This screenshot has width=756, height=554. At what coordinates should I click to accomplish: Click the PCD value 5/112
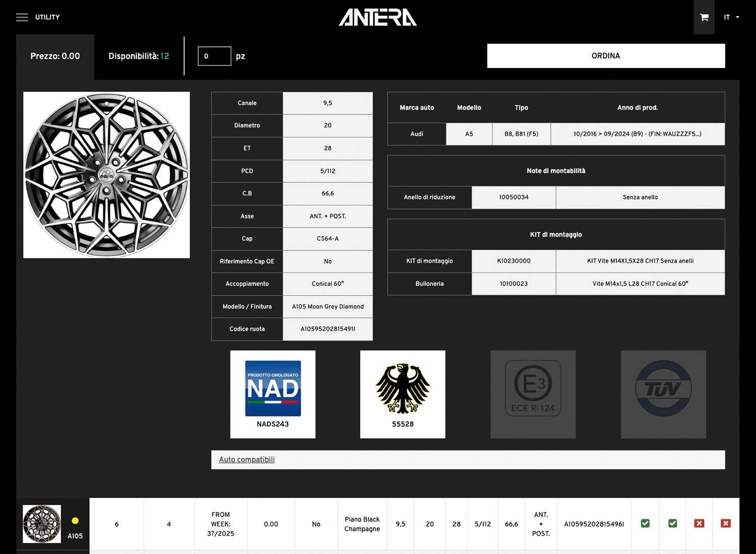coord(328,171)
